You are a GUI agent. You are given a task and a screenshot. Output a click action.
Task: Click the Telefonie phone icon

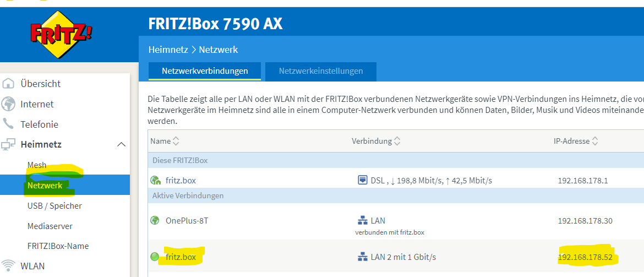[x=8, y=124]
